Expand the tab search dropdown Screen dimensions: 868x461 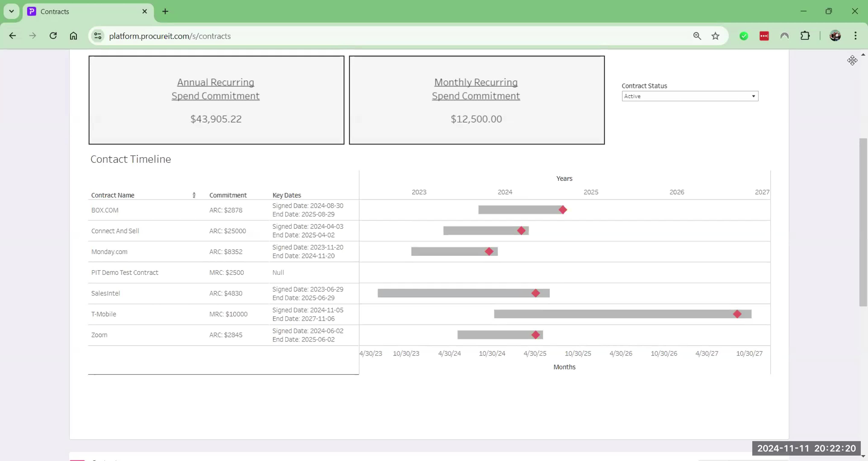tap(12, 12)
